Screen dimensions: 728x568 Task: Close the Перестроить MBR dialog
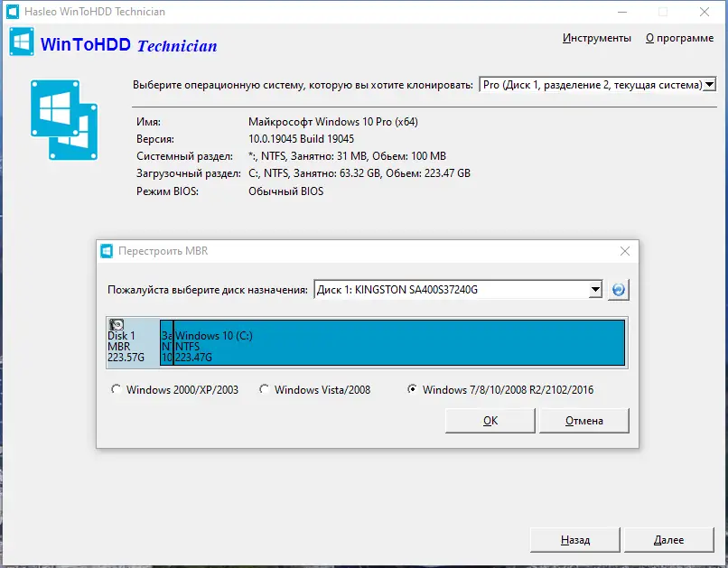coord(625,251)
